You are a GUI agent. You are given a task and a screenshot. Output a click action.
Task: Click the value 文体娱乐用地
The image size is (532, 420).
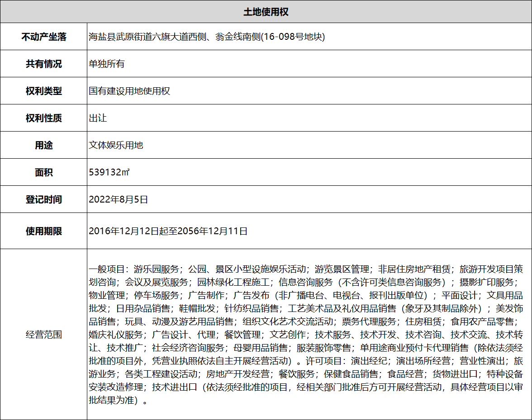(116, 145)
